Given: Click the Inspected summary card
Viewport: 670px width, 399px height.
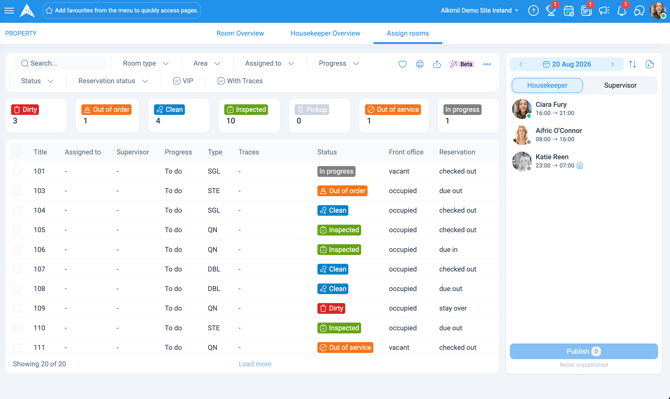Looking at the screenshot, I should point(249,115).
